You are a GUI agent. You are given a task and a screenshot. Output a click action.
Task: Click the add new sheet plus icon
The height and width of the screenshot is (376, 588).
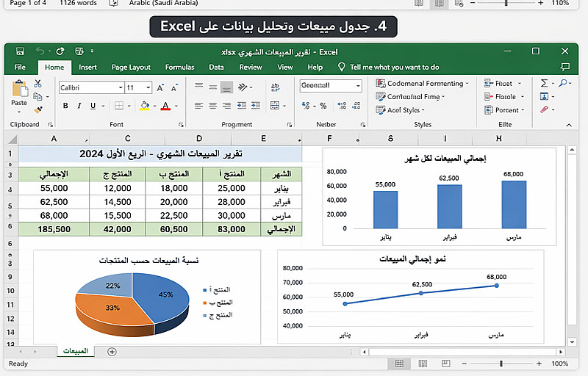click(112, 352)
